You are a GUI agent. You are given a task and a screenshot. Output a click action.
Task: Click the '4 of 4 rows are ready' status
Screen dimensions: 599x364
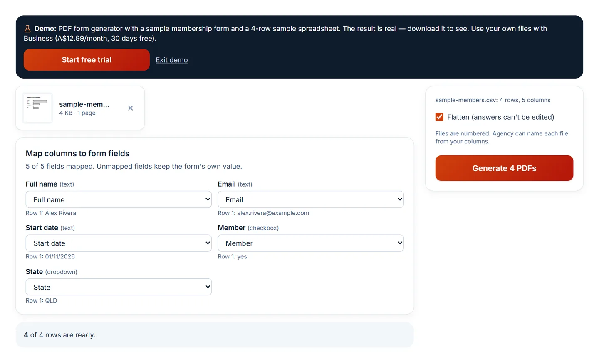[x=59, y=335]
